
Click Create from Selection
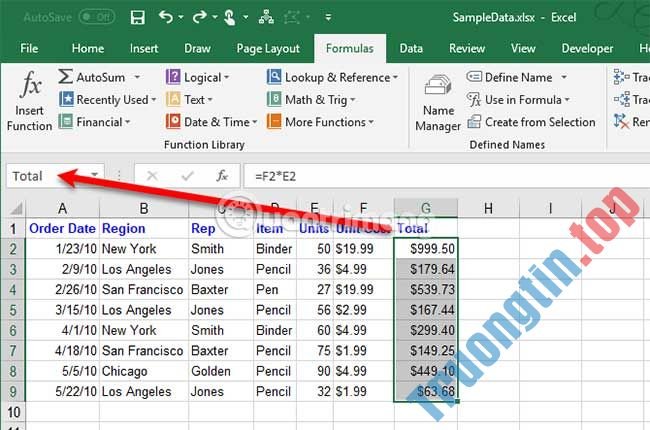pyautogui.click(x=531, y=122)
